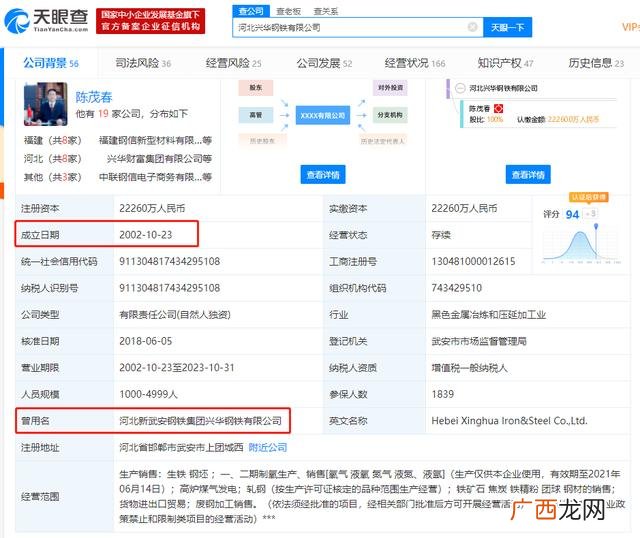The image size is (640, 538).
Task: Collapse the 河北兴华钢铁有限公司 tree node
Action: 460,88
